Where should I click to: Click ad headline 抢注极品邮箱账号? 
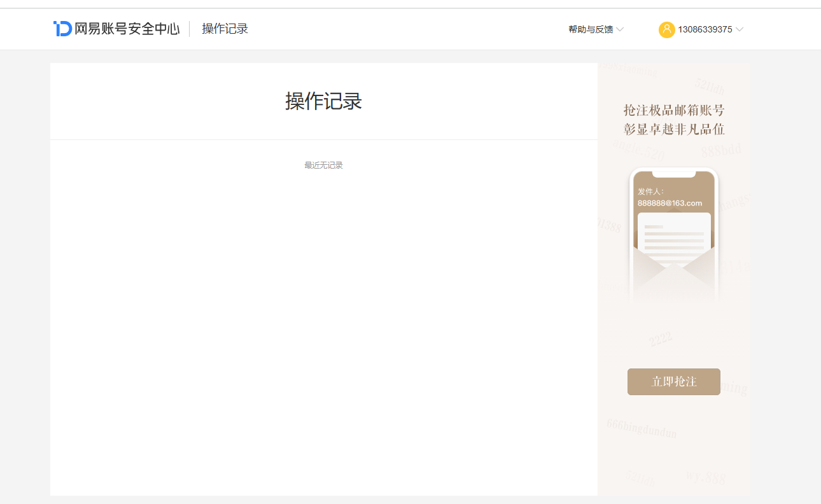coord(674,110)
